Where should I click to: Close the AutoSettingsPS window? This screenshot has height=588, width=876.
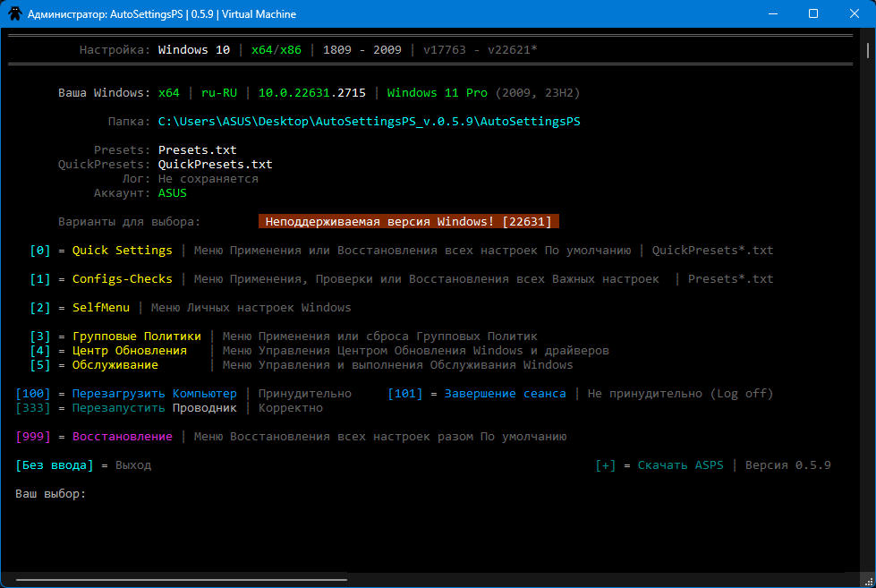[855, 14]
